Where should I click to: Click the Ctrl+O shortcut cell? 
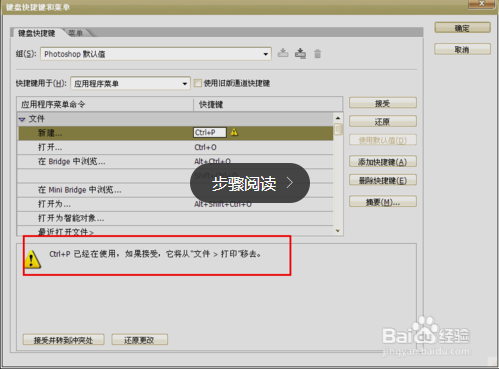[205, 147]
